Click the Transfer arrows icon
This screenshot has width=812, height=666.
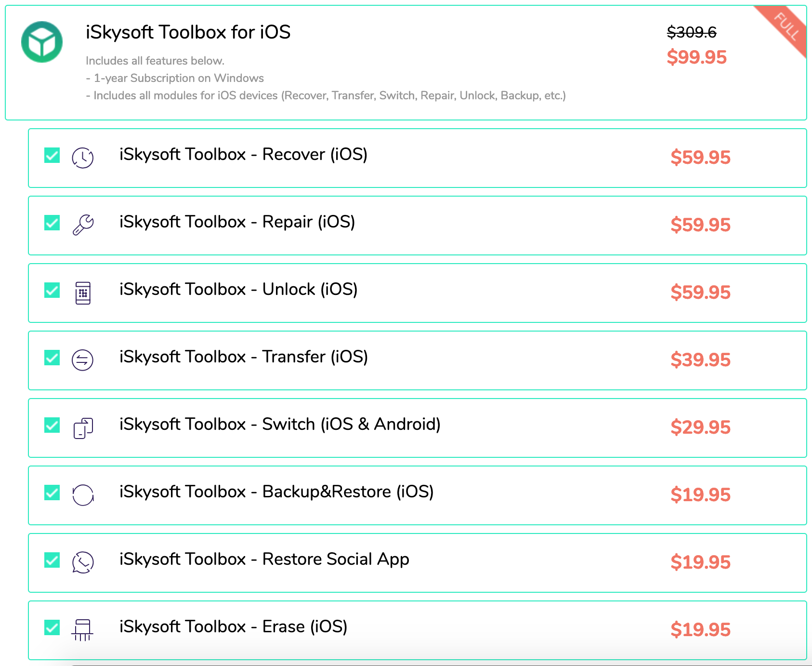tap(83, 360)
